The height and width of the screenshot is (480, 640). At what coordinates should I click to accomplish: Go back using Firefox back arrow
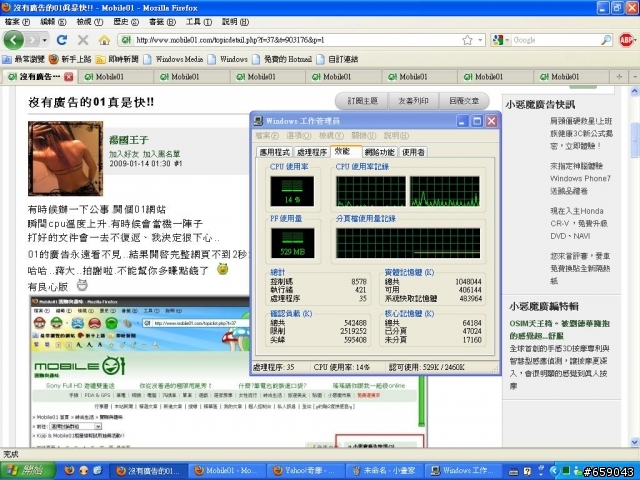point(13,40)
